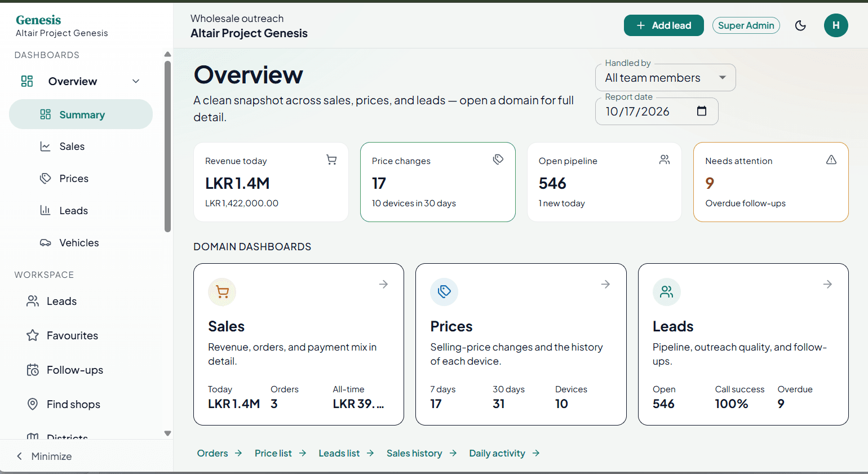
Task: Click the 'Call success' 100% value
Action: point(731,404)
